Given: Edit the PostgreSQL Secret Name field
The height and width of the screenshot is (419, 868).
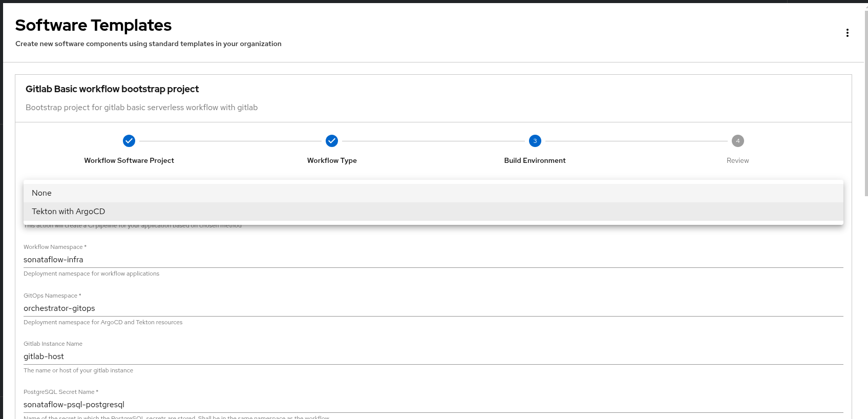Looking at the screenshot, I should point(433,405).
